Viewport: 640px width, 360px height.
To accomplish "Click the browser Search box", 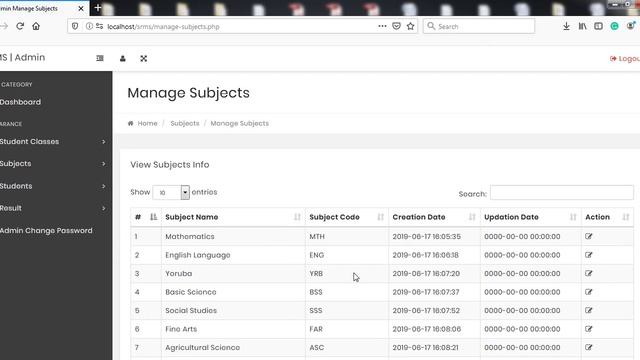I will tap(479, 26).
